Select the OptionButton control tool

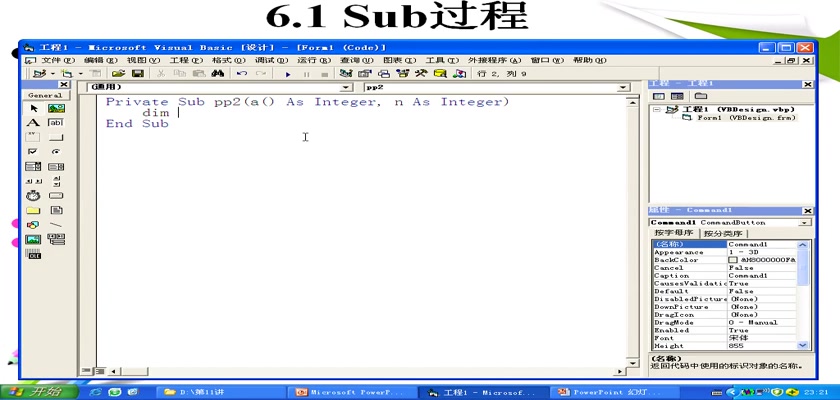(x=56, y=152)
